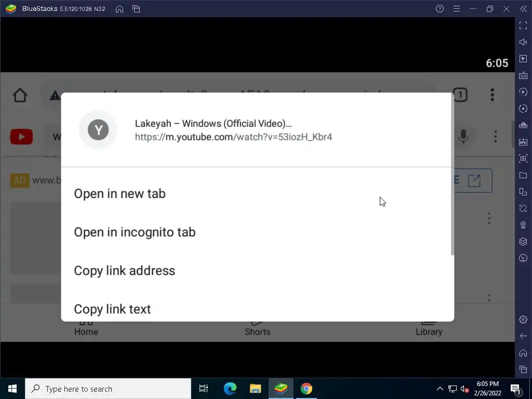532x399 pixels.
Task: Tap the YouTube logo
Action: pyautogui.click(x=21, y=137)
